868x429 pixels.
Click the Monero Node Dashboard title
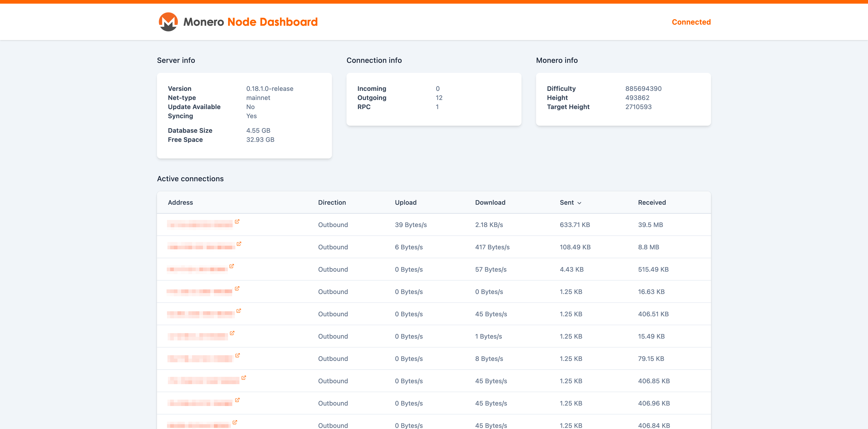(x=250, y=22)
